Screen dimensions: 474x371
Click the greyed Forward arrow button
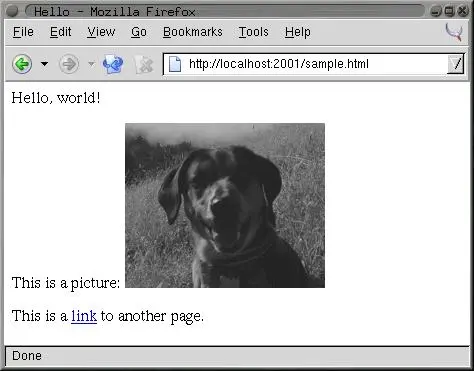pyautogui.click(x=69, y=64)
